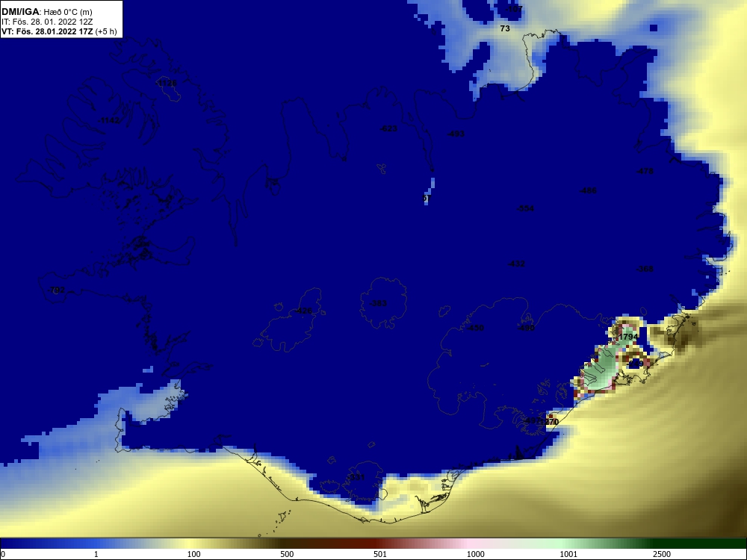This screenshot has width=747, height=560.
Task: Click the legend label '0'
Action: point(3,554)
